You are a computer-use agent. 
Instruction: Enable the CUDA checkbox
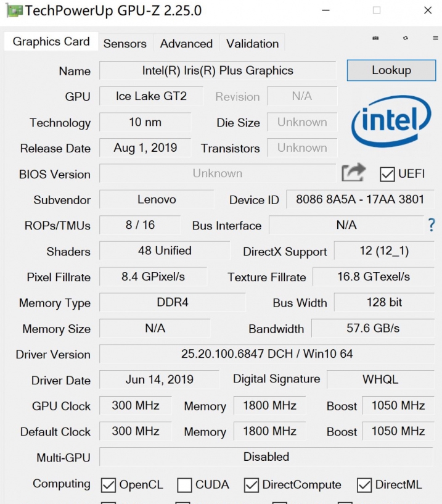pos(184,485)
